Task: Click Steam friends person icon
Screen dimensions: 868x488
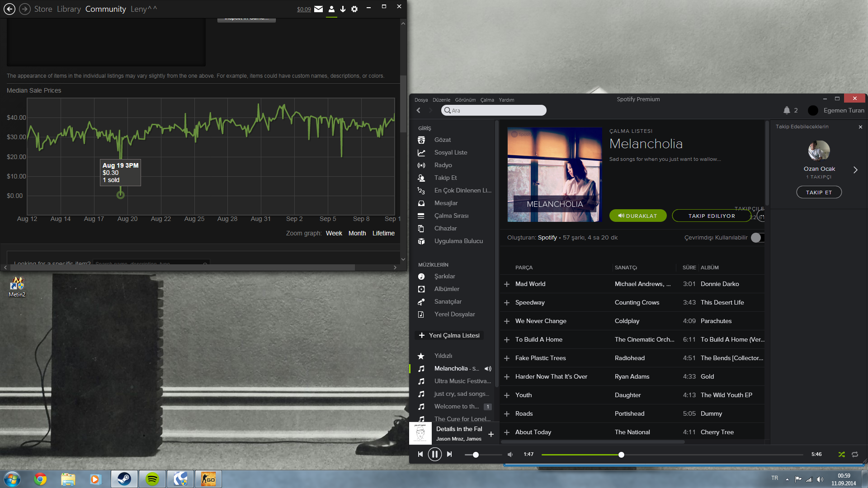Action: [331, 9]
